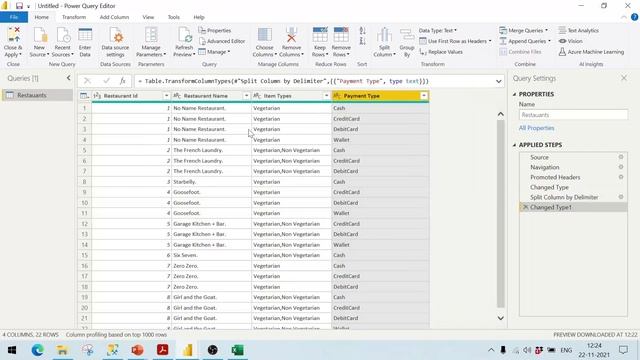
Task: Open Append Queries dropdown
Action: 525,41
